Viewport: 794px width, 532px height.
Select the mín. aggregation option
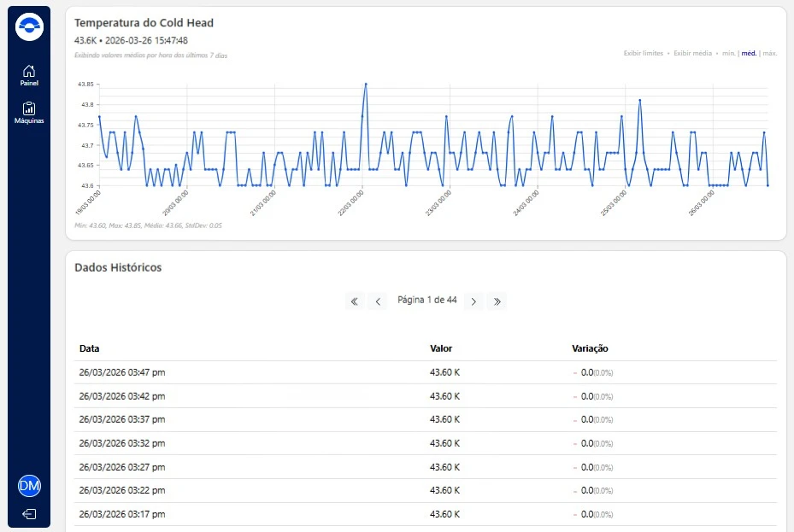(729, 53)
